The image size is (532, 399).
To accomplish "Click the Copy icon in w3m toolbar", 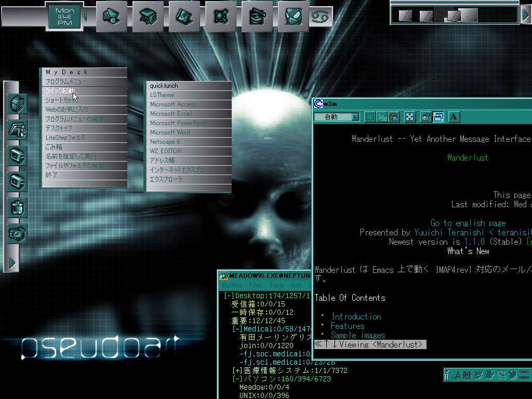I will pos(382,117).
